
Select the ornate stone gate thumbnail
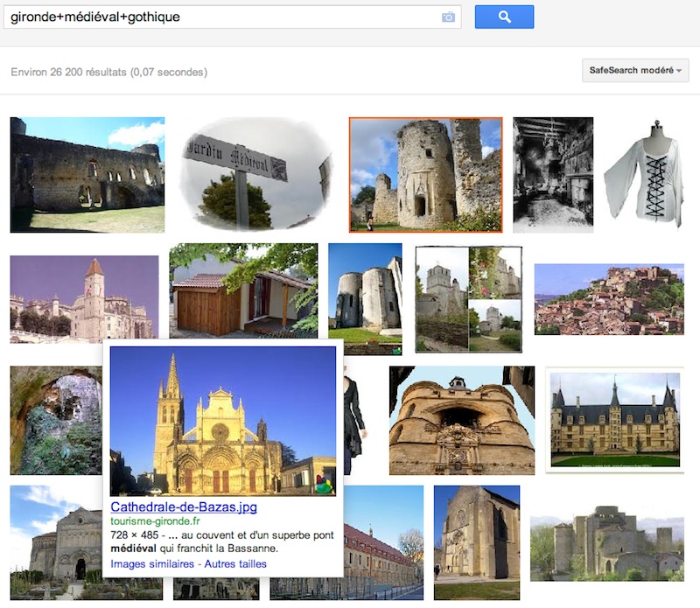(461, 420)
